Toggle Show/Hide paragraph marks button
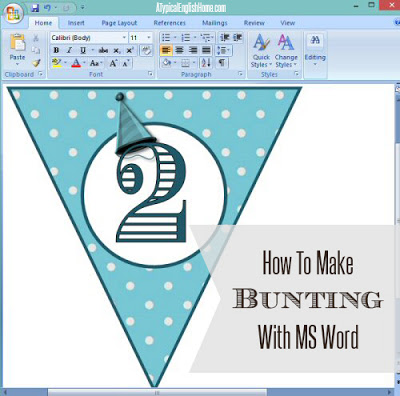This screenshot has height=396, width=400. pyautogui.click(x=222, y=63)
